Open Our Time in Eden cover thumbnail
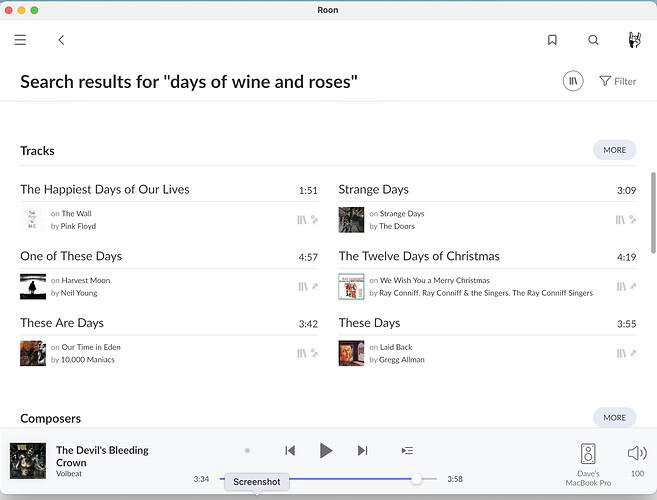Viewport: 657px width, 500px height. pyautogui.click(x=33, y=353)
